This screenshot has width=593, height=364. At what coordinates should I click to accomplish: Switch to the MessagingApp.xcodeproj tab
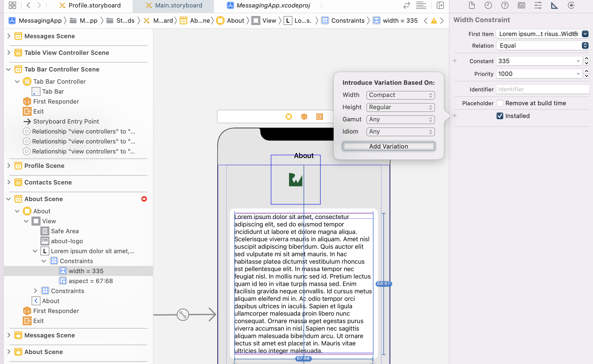269,5
